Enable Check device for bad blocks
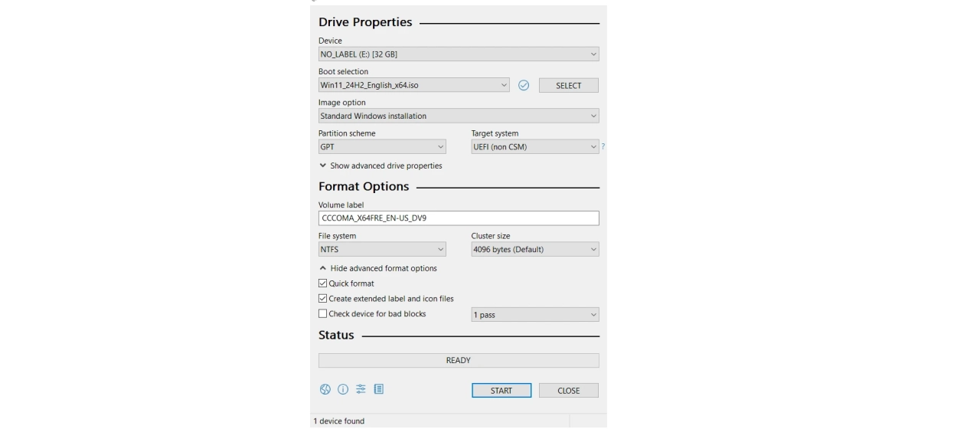The image size is (980, 439). [x=322, y=314]
